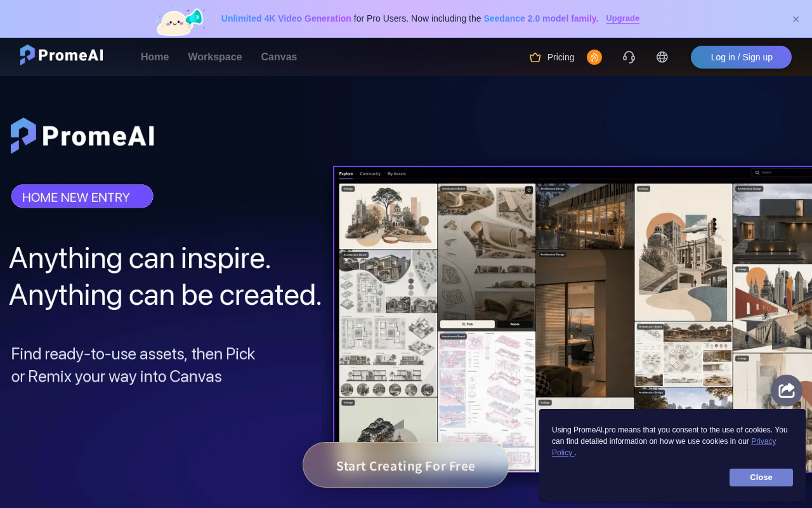Image resolution: width=812 pixels, height=508 pixels.
Task: Dismiss the promo banner with the X icon
Action: [x=796, y=19]
